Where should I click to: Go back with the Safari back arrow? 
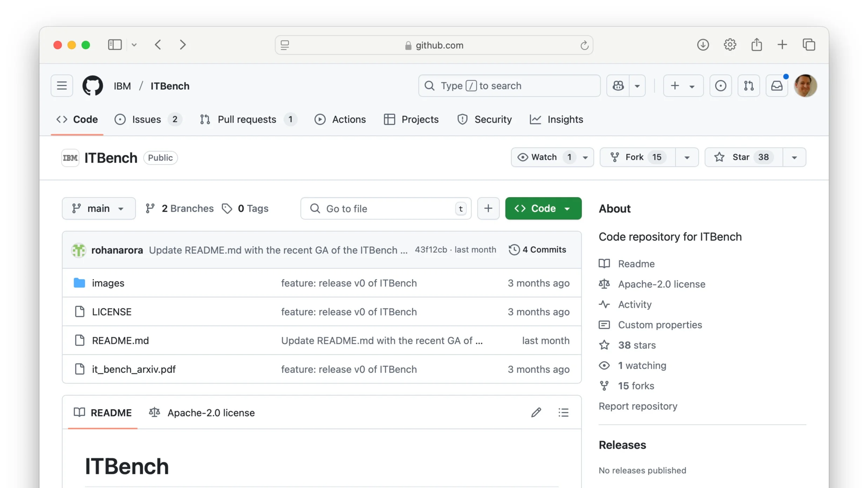(x=158, y=45)
